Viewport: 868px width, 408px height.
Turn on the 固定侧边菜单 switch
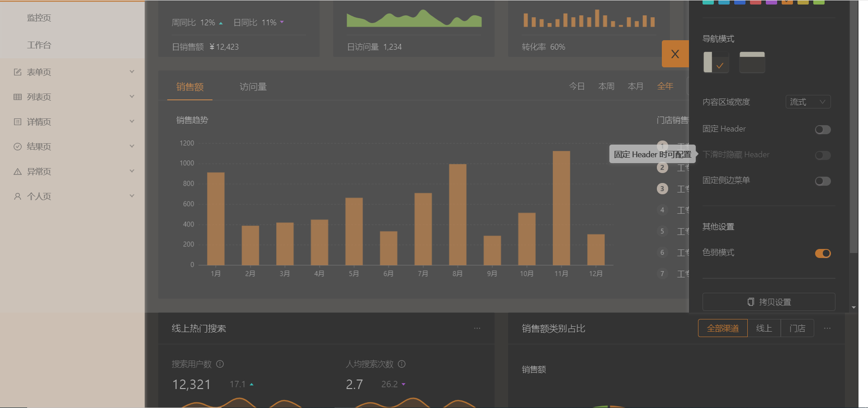coord(822,181)
